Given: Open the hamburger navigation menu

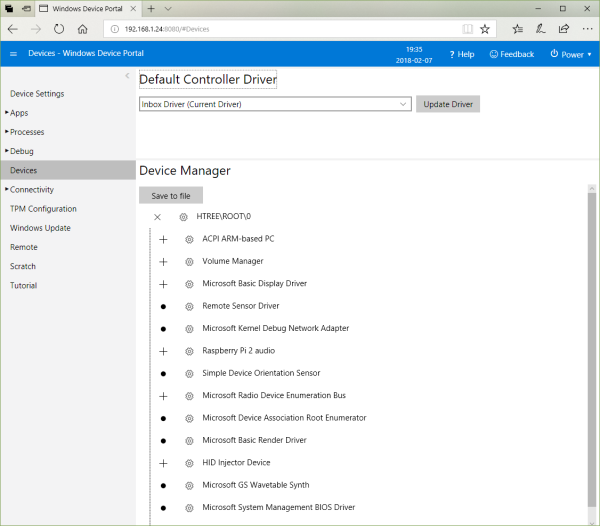Looking at the screenshot, I should 13,54.
